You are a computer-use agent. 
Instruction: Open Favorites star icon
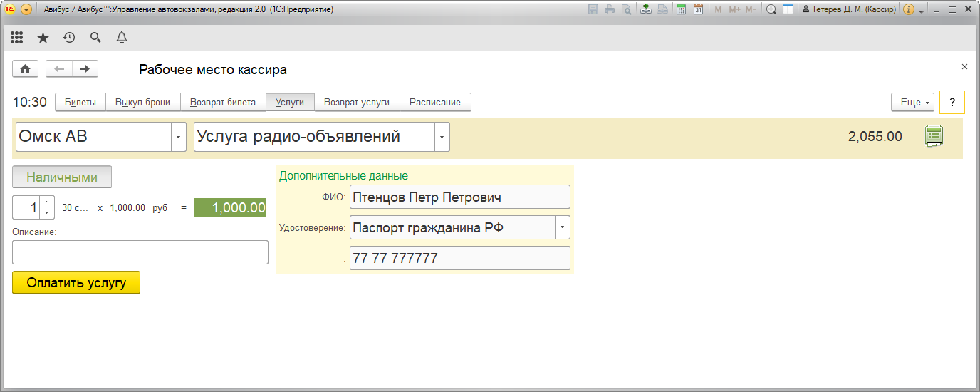(x=43, y=38)
